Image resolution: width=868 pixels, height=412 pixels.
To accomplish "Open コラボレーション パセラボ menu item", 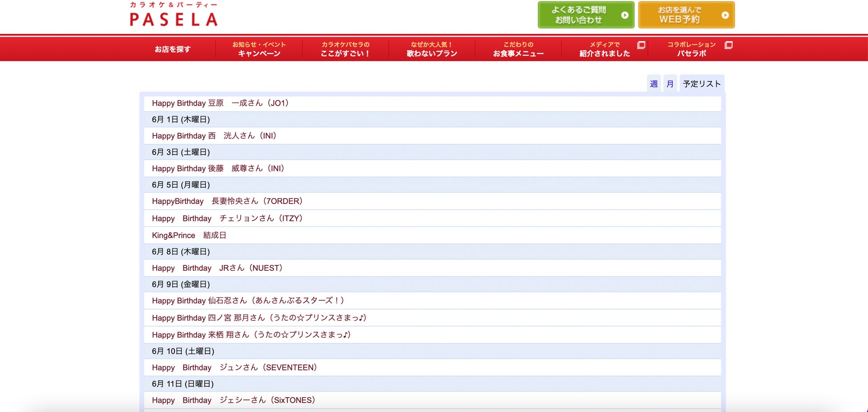I will [691, 49].
